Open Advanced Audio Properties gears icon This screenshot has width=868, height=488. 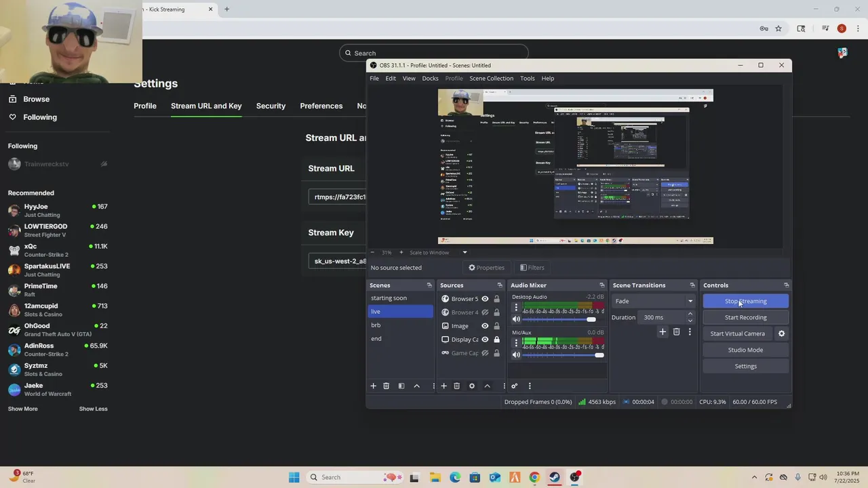(x=515, y=386)
